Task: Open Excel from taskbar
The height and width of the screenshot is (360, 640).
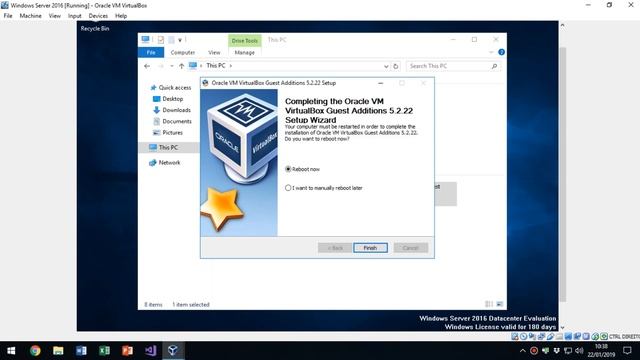Action: tap(104, 351)
